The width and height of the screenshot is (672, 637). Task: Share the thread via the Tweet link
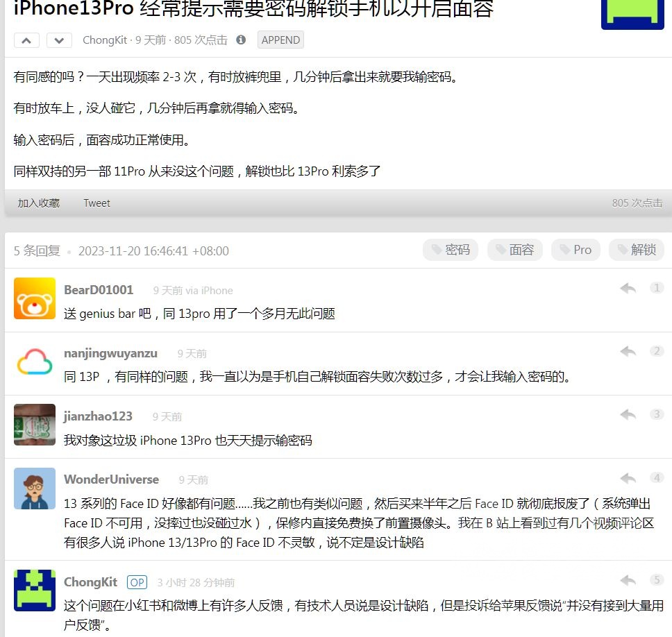[96, 203]
